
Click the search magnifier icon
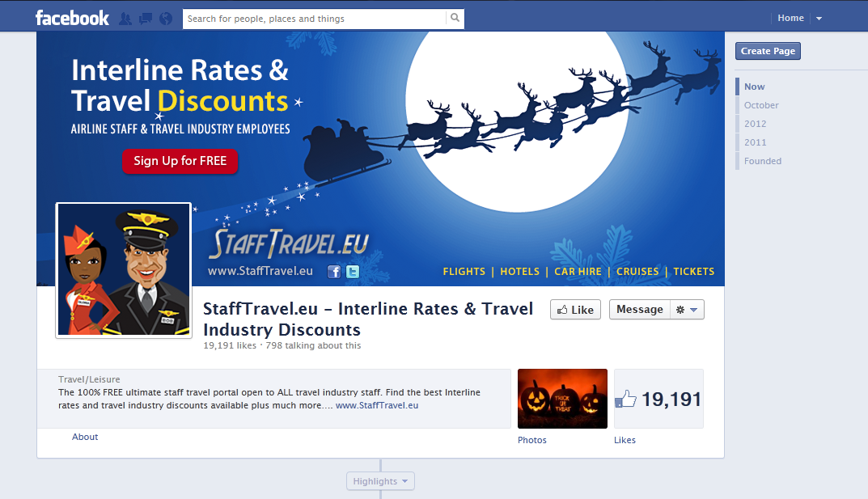[455, 19]
